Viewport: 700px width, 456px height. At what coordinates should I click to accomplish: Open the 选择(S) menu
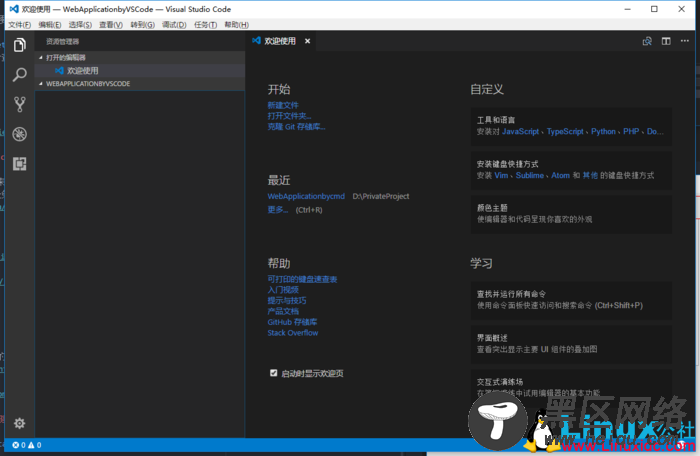[80, 25]
